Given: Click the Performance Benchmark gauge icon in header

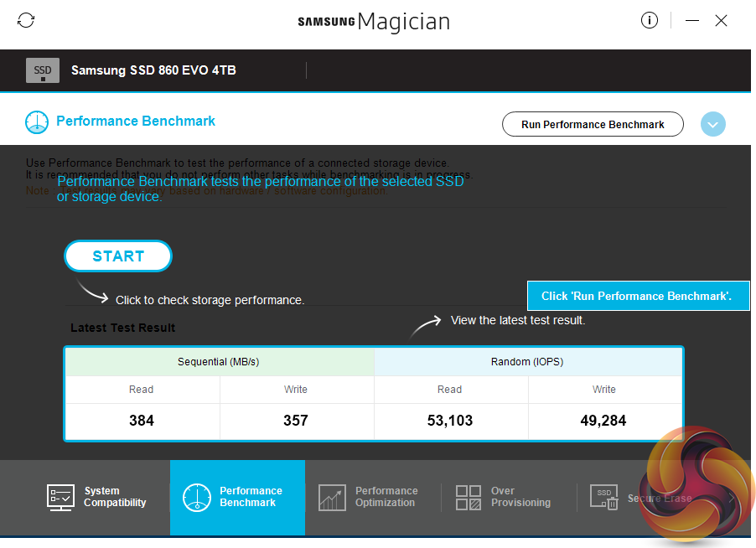Looking at the screenshot, I should (37, 122).
